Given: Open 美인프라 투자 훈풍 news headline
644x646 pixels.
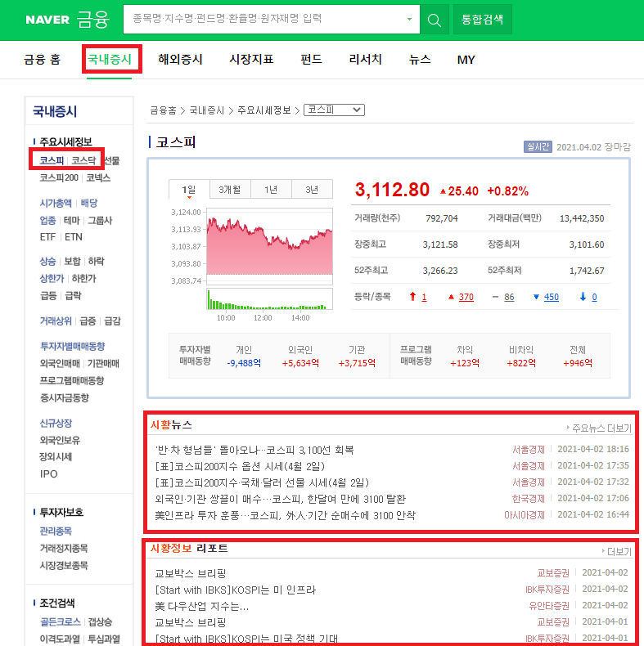Looking at the screenshot, I should (x=286, y=515).
